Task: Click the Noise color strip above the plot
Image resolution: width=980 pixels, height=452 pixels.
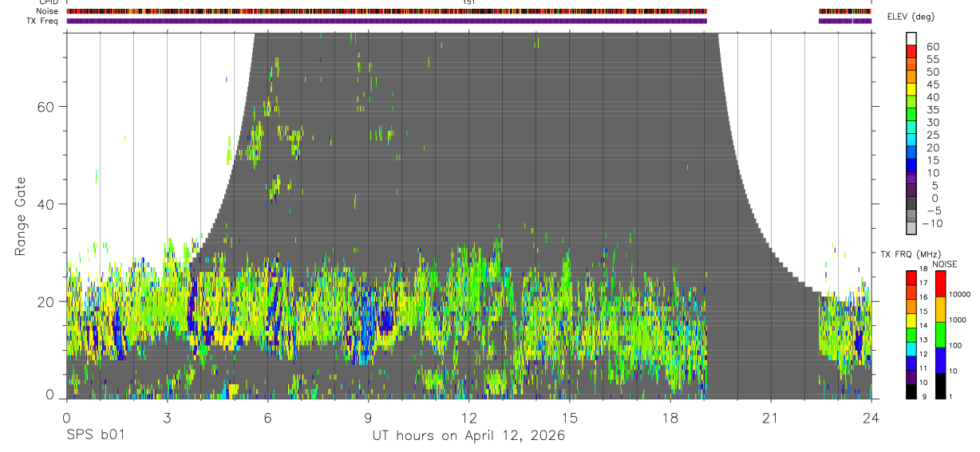Action: (x=387, y=11)
